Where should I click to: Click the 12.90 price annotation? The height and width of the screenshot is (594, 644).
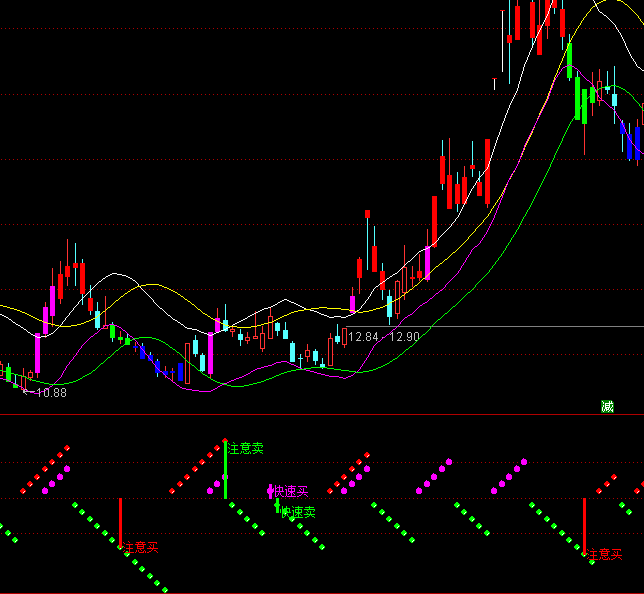pos(405,337)
